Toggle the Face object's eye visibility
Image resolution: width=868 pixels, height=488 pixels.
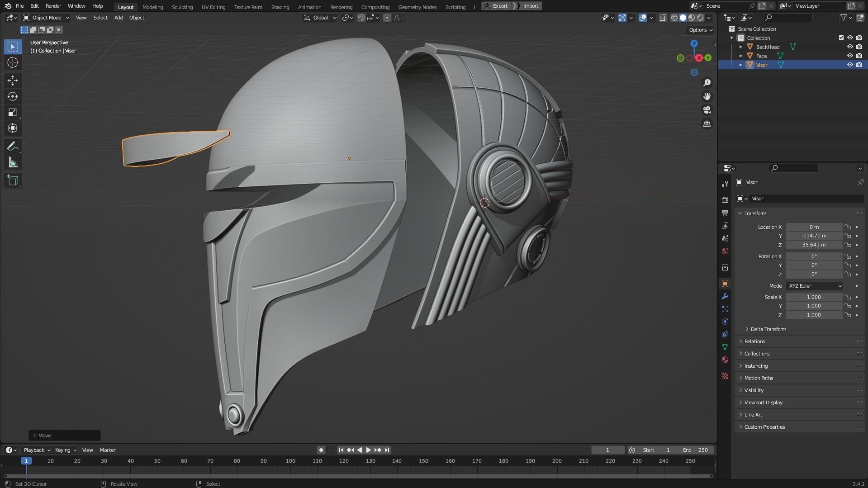pos(850,56)
